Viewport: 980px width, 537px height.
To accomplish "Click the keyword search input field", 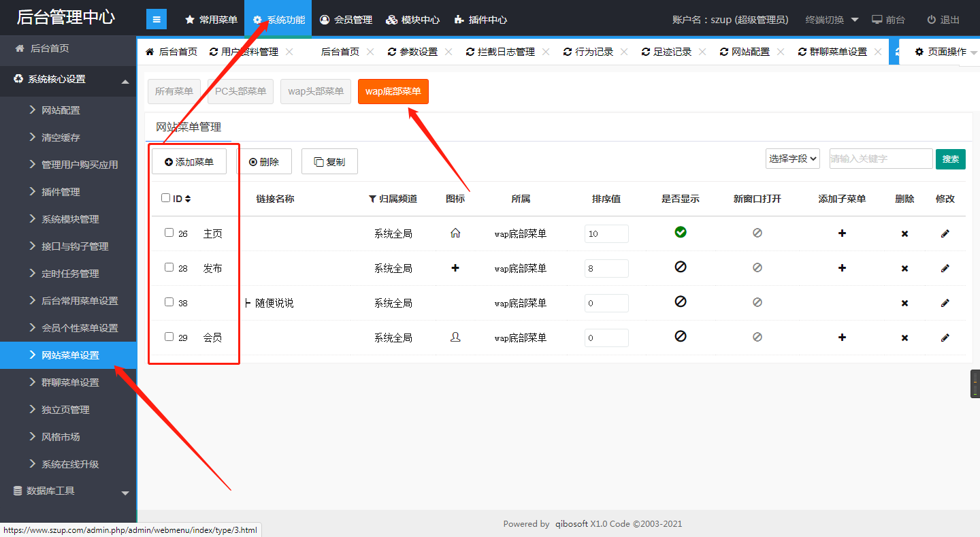I will tap(880, 159).
